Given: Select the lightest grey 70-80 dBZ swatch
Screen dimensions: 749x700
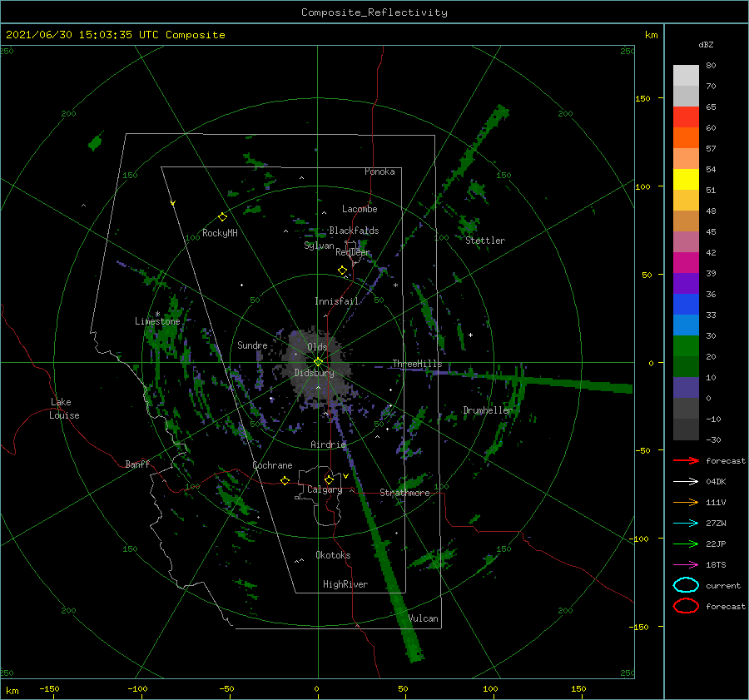Looking at the screenshot, I should tap(686, 75).
